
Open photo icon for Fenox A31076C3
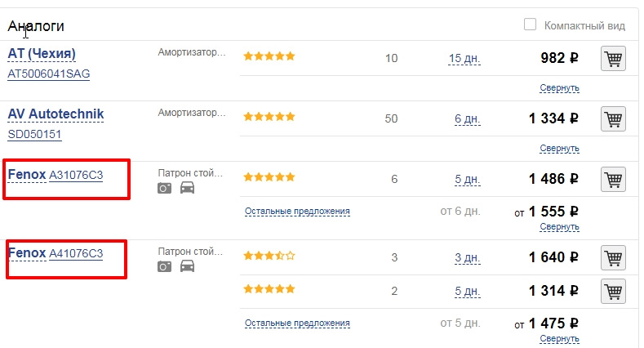pos(164,188)
